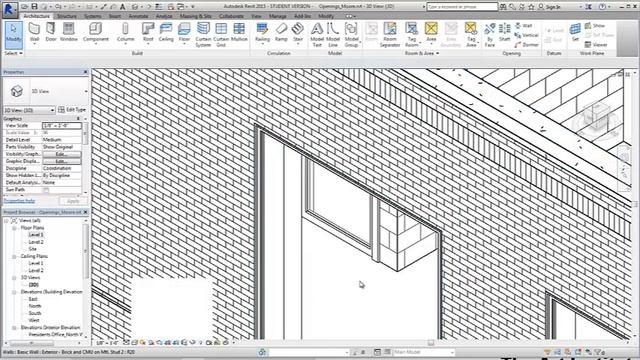The width and height of the screenshot is (640, 360).
Task: Select the Tag Room tool
Action: click(411, 35)
